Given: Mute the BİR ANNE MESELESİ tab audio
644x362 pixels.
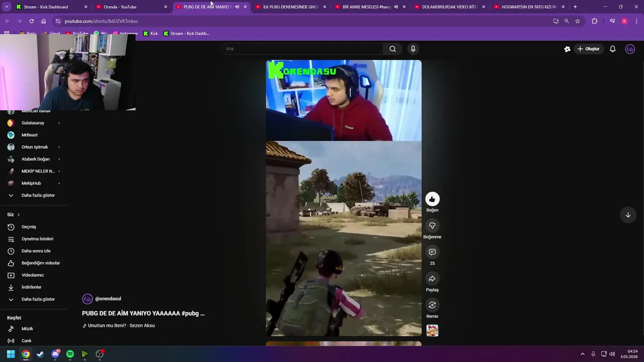Looking at the screenshot, I should pos(396,7).
